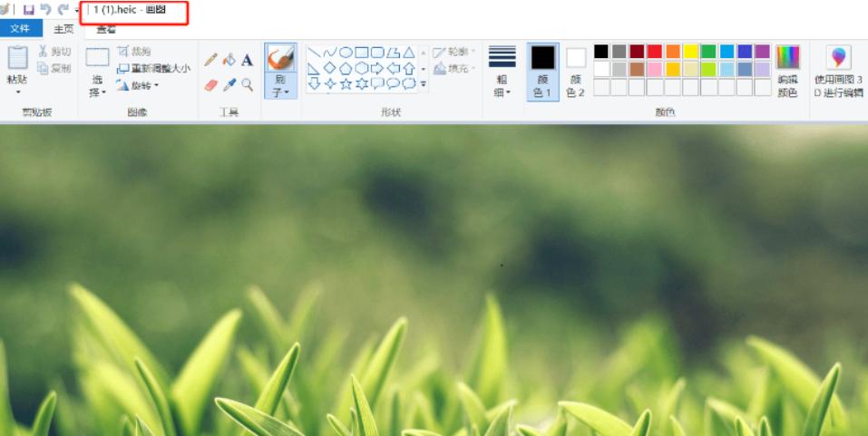Select the Up arrow shape

pos(408,69)
